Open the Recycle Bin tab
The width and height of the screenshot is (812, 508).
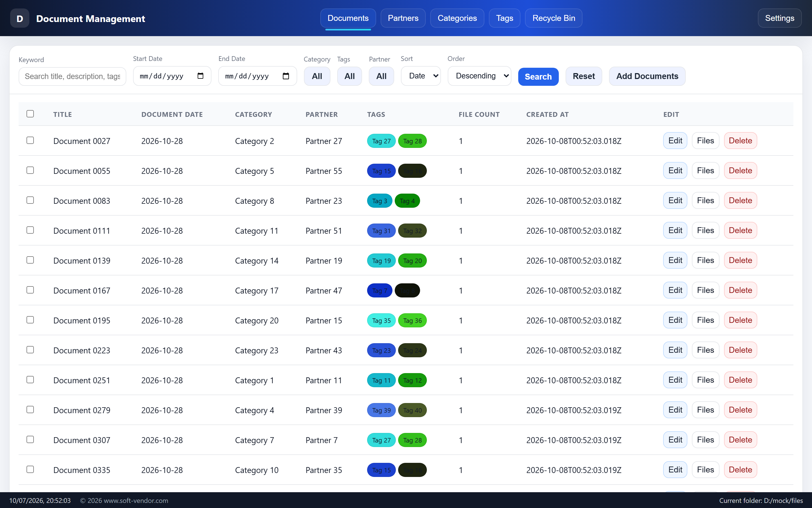pyautogui.click(x=553, y=18)
